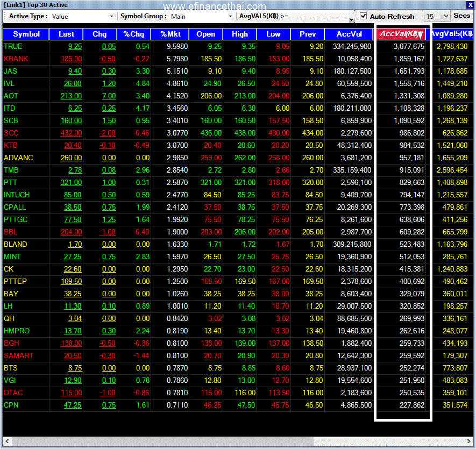The height and width of the screenshot is (449, 476).
Task: Click TRUE AccVal 3,077,675
Action: point(409,46)
